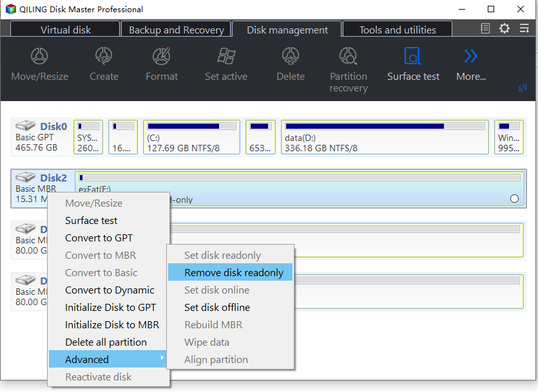
Task: Select the C: 127.69 GB partition
Action: [191, 137]
